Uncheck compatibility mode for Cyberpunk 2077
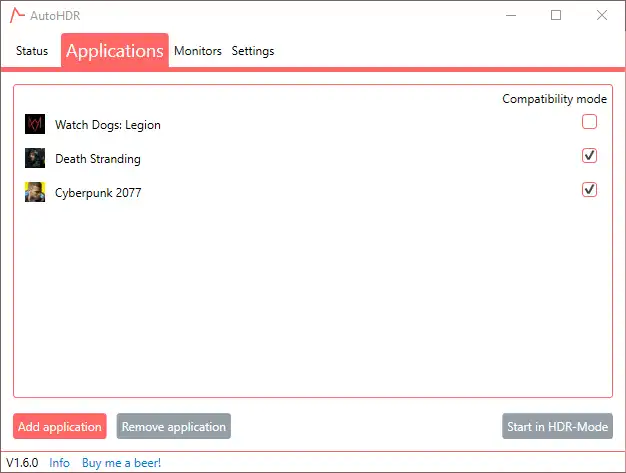This screenshot has width=626, height=473. tap(589, 190)
